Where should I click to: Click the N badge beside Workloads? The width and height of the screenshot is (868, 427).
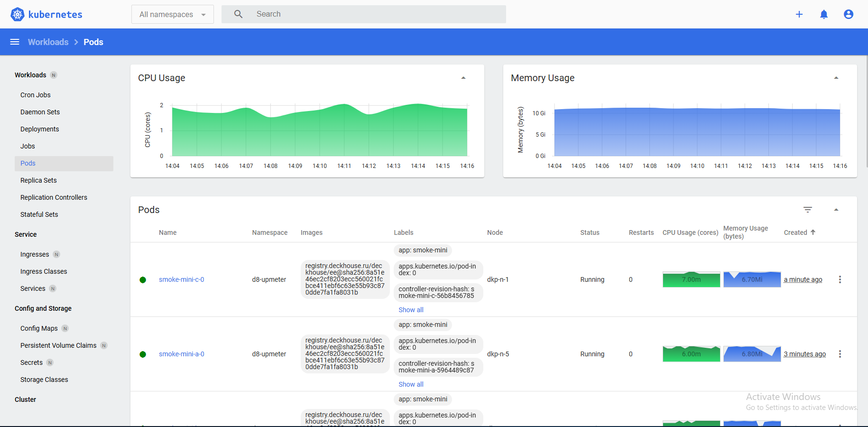[x=54, y=75]
